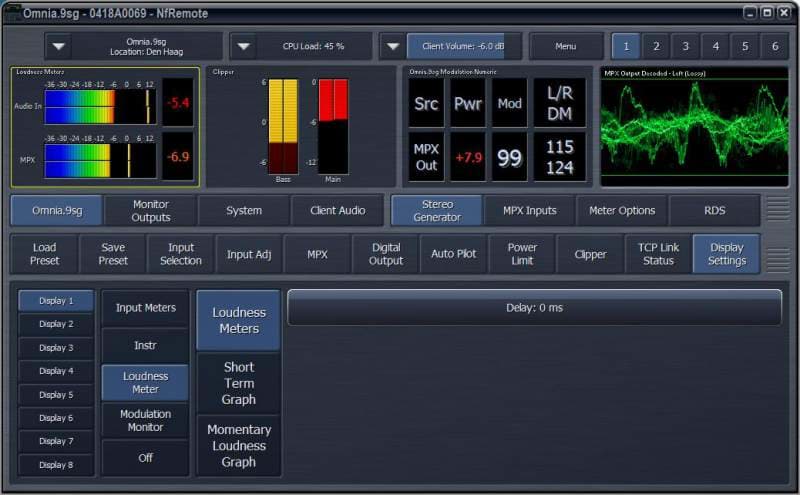Screen dimensions: 800x495
Task: Switch to the Client Audio tab
Action: point(337,211)
